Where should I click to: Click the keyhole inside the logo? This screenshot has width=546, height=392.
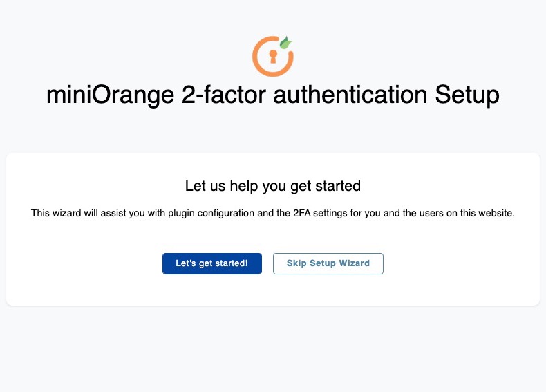point(272,57)
